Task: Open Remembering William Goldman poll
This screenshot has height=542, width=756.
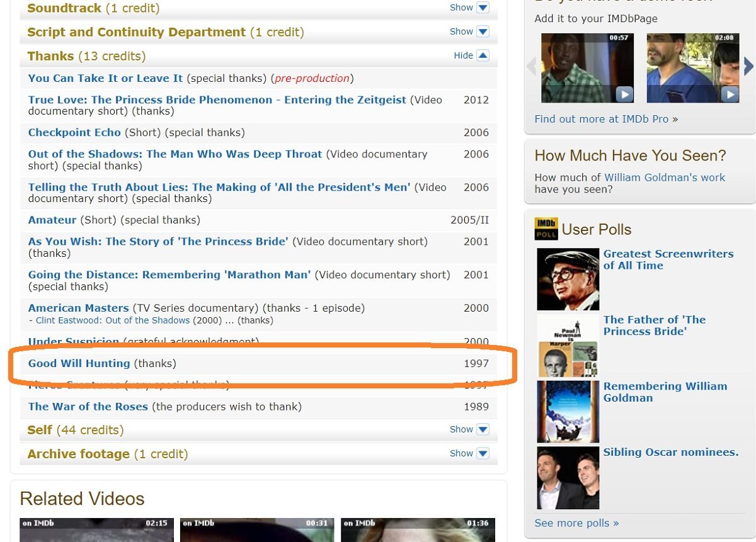Action: [665, 392]
